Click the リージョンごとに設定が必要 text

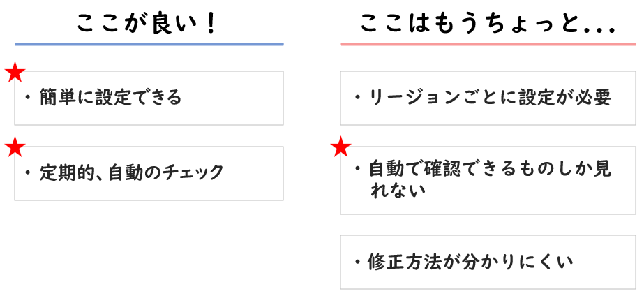[x=491, y=98]
